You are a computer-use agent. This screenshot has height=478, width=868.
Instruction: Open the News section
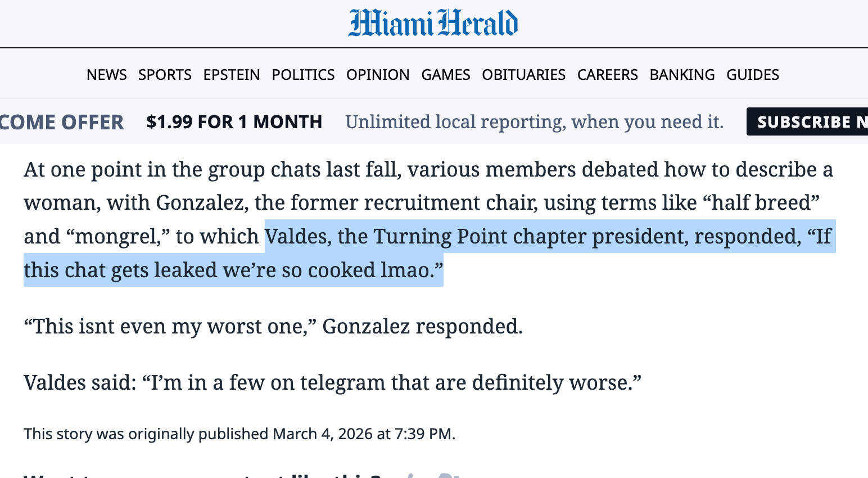[x=106, y=75]
